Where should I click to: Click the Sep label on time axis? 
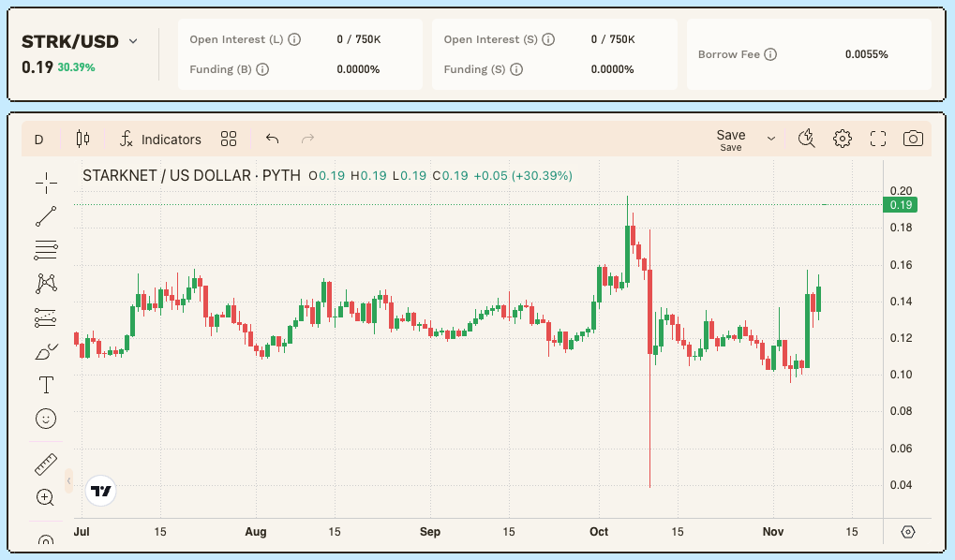[x=430, y=532]
